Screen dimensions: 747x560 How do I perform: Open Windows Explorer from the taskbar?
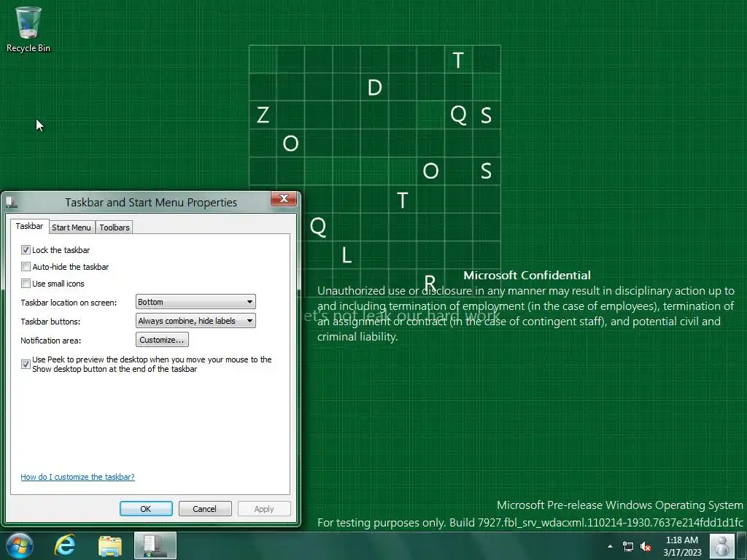110,546
